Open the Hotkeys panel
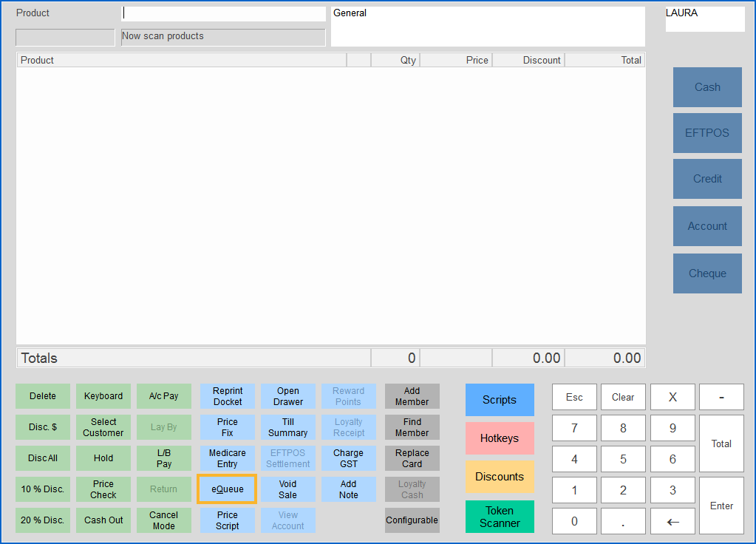 pyautogui.click(x=500, y=438)
